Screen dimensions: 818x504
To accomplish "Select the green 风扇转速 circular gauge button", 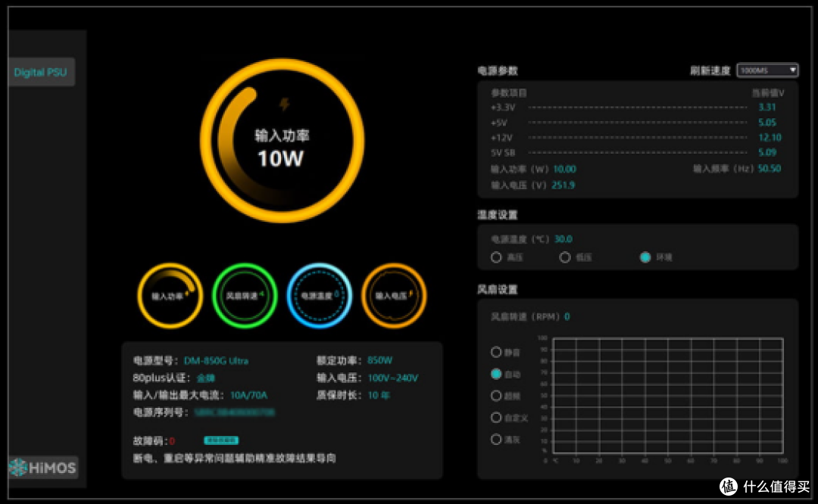I will tap(245, 296).
